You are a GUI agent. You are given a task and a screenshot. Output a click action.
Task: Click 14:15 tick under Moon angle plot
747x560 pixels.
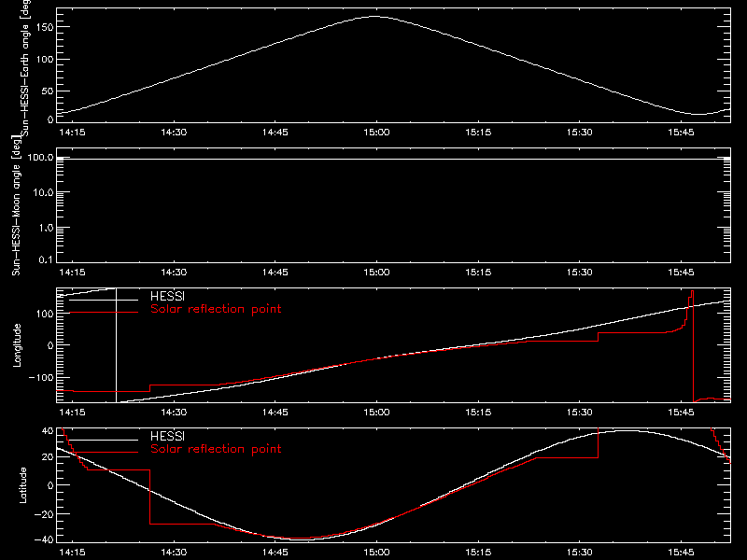click(72, 273)
